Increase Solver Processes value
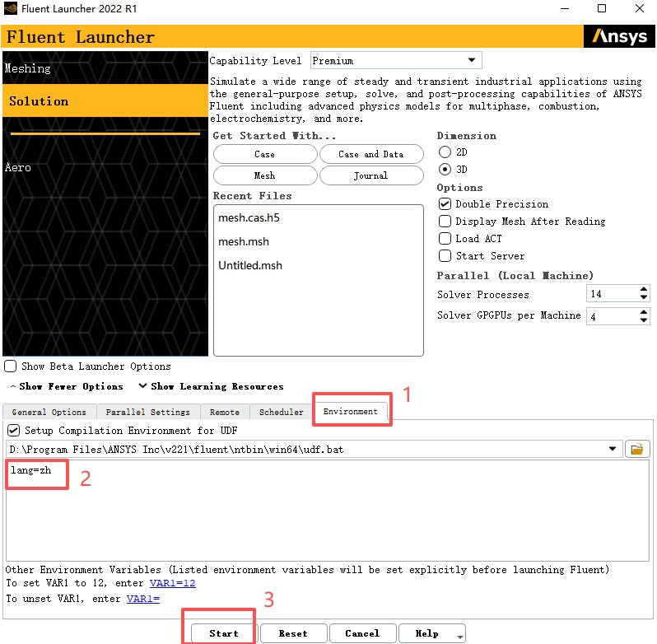The width and height of the screenshot is (657, 644). [644, 289]
